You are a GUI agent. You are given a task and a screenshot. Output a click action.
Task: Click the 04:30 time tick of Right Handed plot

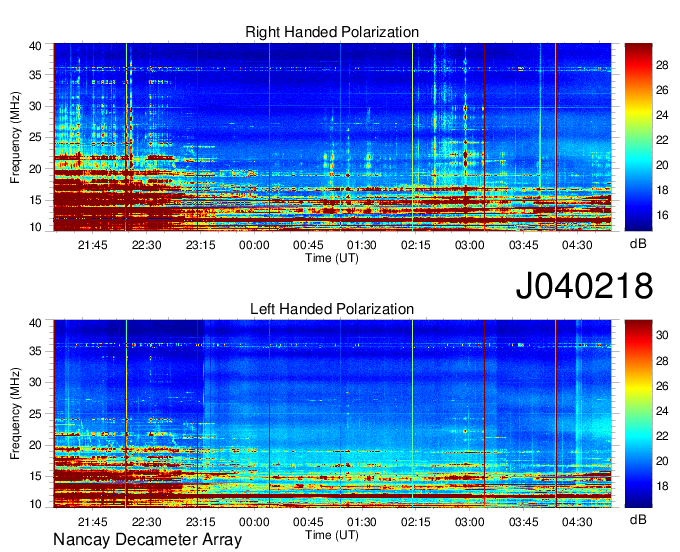577,245
